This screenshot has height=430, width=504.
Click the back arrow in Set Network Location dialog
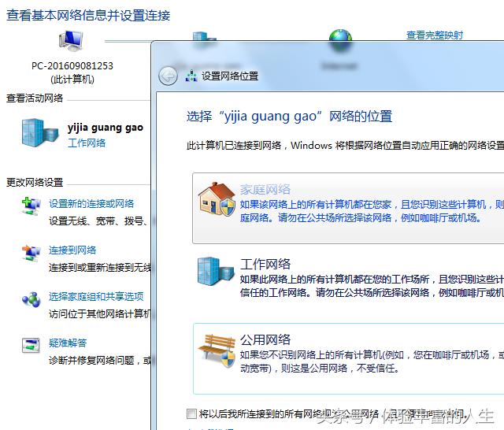point(168,76)
